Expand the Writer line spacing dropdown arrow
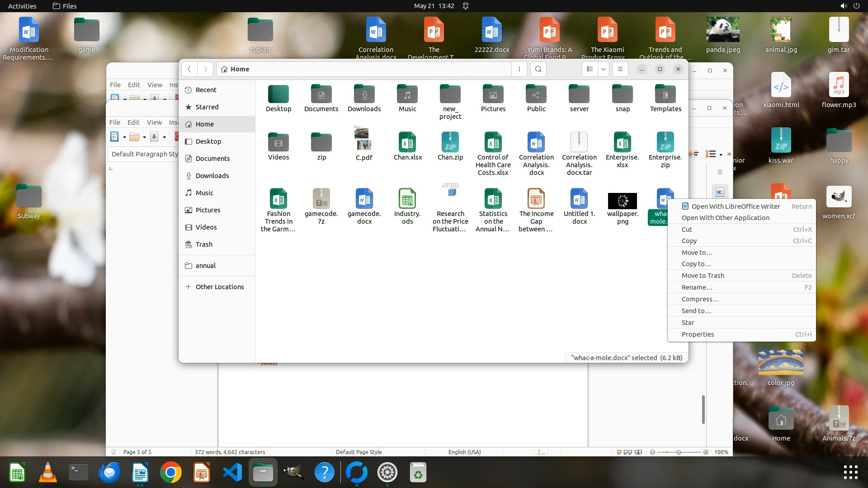The width and height of the screenshot is (868, 488). click(x=721, y=155)
